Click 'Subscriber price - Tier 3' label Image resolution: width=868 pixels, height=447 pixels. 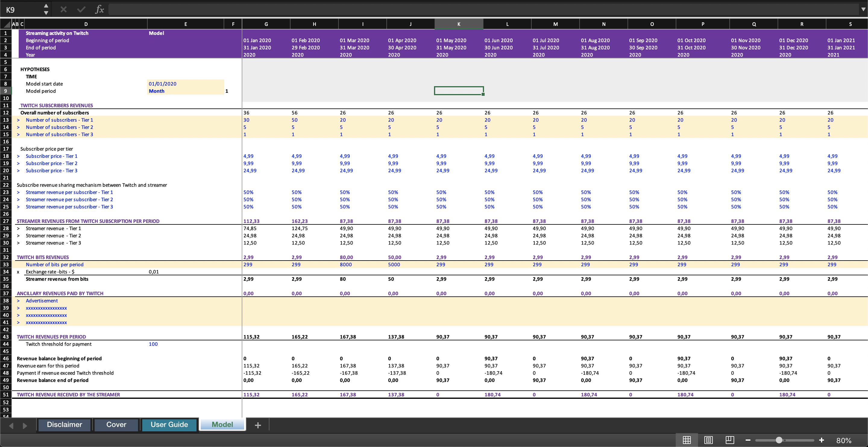click(52, 170)
